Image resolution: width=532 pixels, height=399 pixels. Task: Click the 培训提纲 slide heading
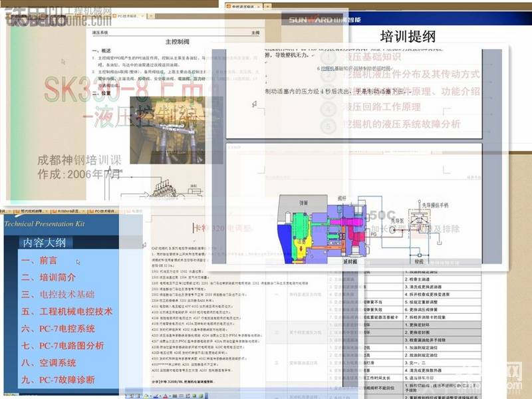[408, 37]
